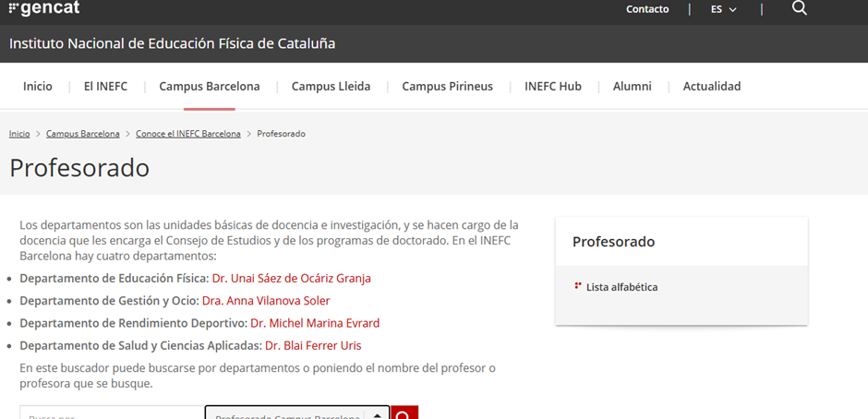Click the Campus Barcelona breadcrumb link
This screenshot has height=419, width=868.
click(83, 134)
